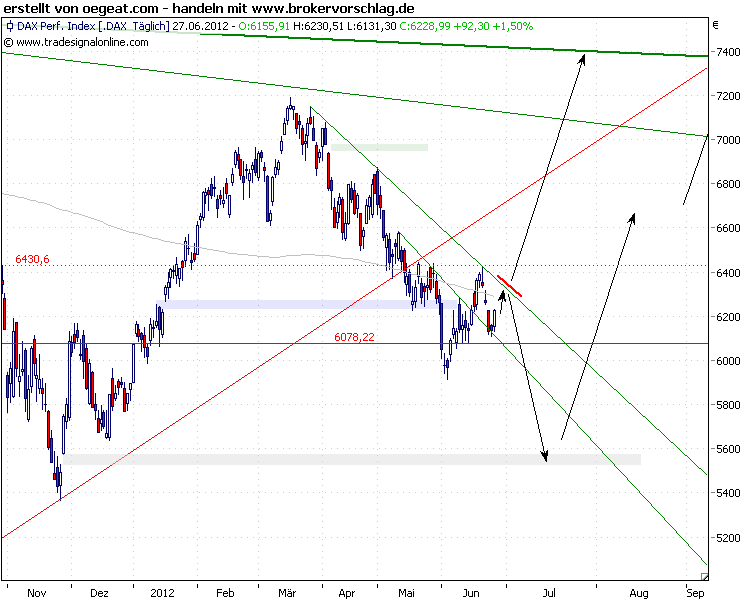750x600 pixels.
Task: Click the candlestick icon before DAX Perf. Index
Action: (9, 26)
